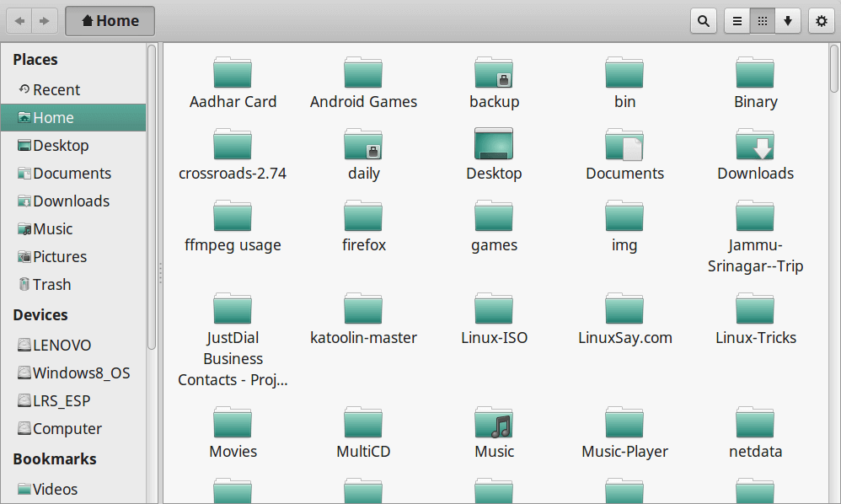The height and width of the screenshot is (504, 841).
Task: Select the MultiCD folder
Action: click(x=363, y=433)
